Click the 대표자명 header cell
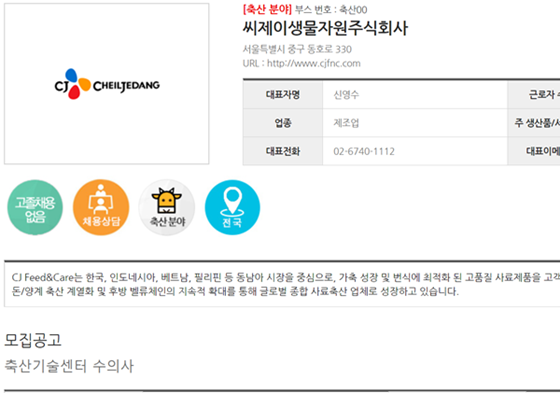This screenshot has width=560, height=393. coord(283,95)
